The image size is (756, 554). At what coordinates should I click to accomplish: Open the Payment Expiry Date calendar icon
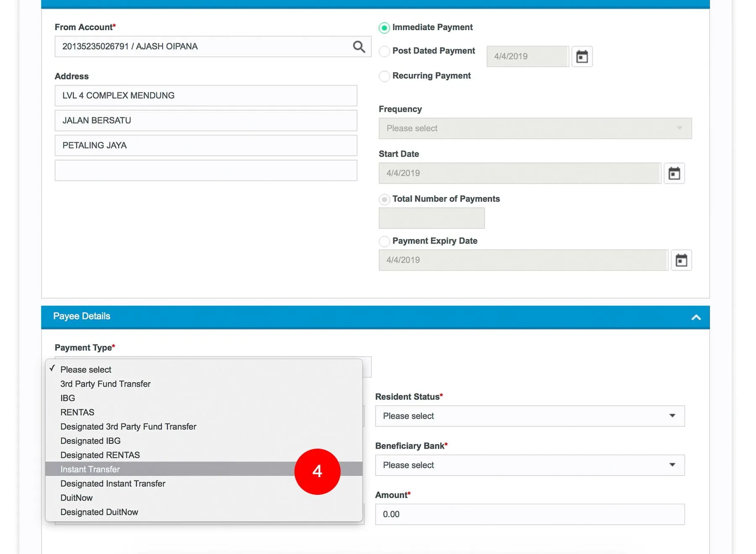click(681, 260)
